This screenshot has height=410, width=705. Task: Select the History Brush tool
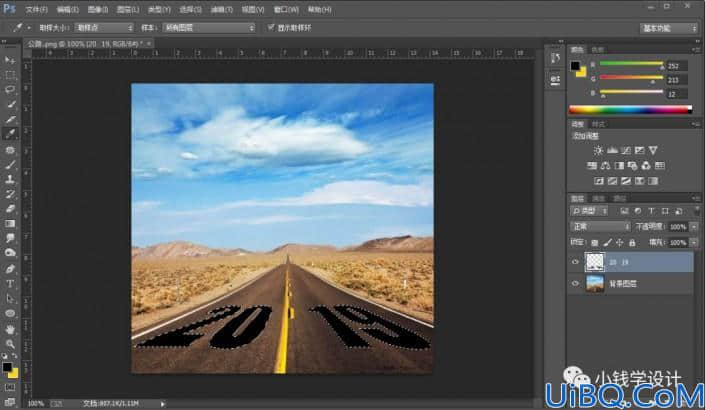[10, 194]
